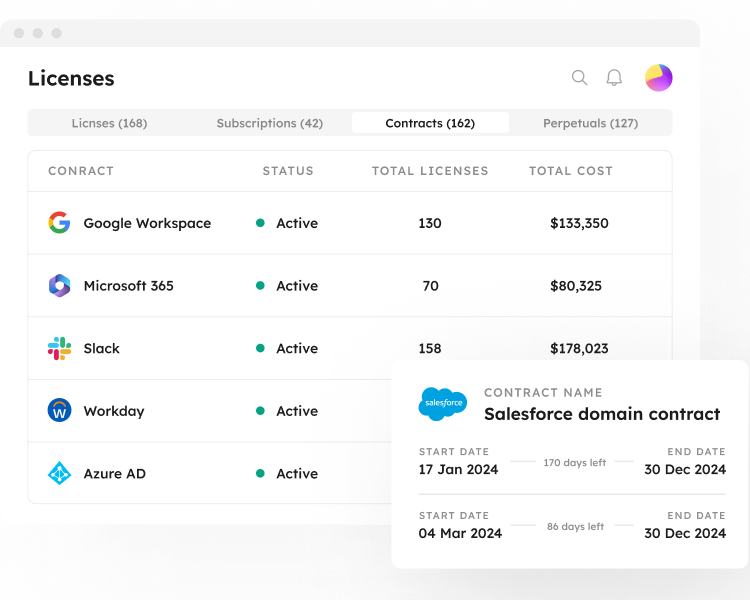Click the 158 licenses value
The image size is (750, 600).
[430, 348]
